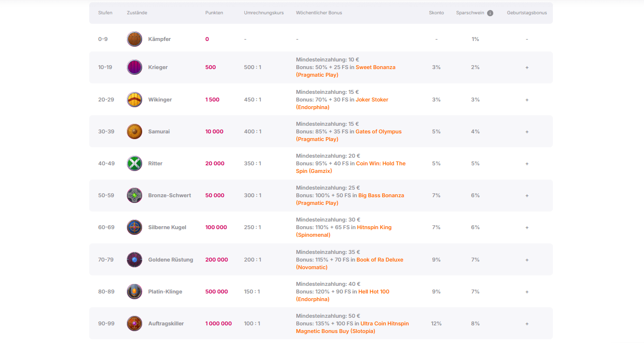Open the Sparschwein info tooltip icon
Viewport: 644px width, 343px height.
[x=490, y=13]
